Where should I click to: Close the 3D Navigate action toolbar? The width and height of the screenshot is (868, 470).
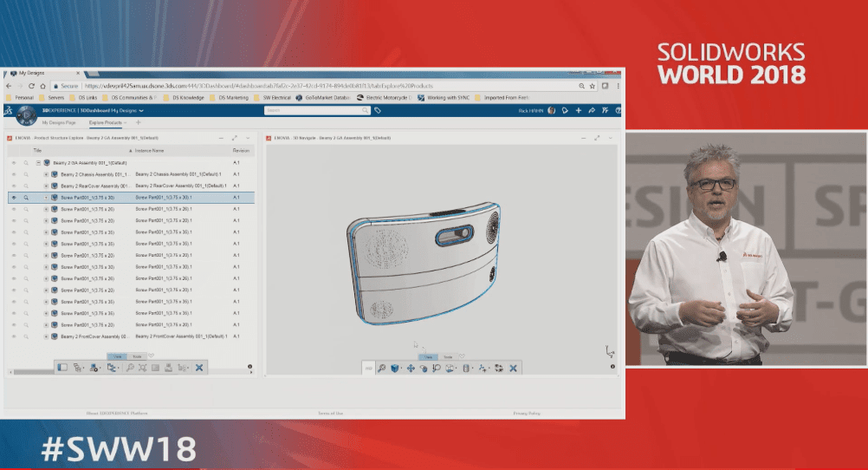pos(513,368)
